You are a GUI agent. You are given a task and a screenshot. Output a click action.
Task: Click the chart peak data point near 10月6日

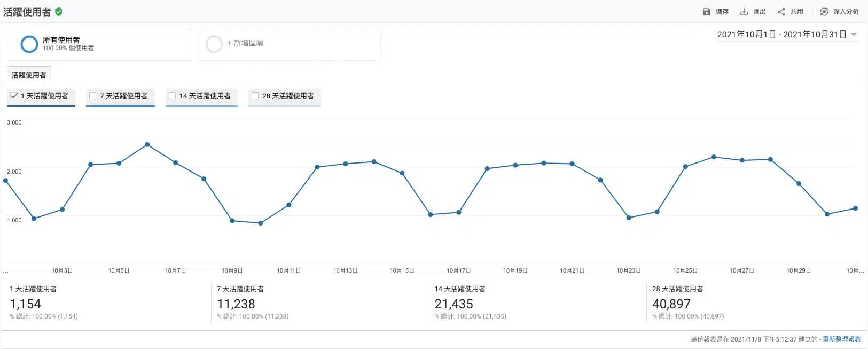(x=147, y=145)
